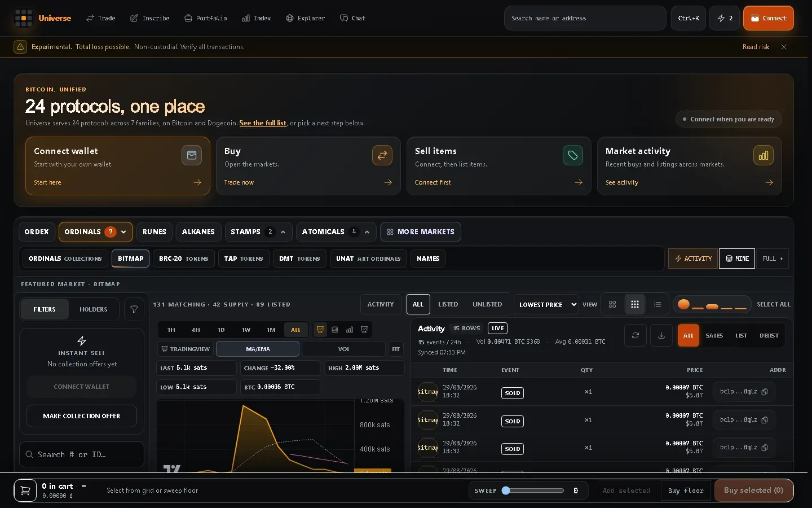Open the Portfolio page
This screenshot has width=812, height=508.
pos(206,18)
